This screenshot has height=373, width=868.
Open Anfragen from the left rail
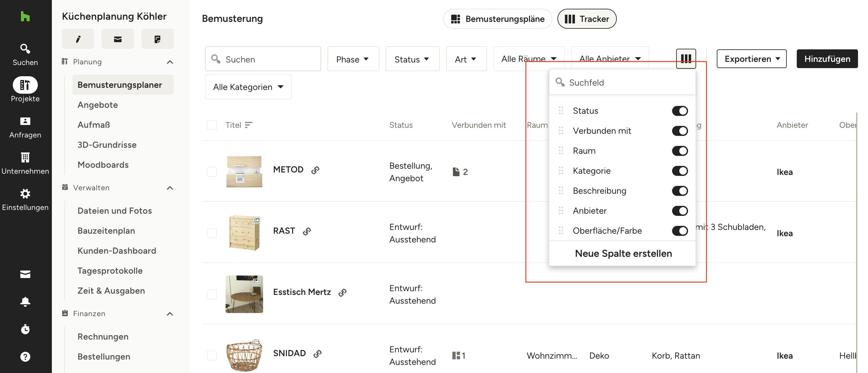pos(25,128)
